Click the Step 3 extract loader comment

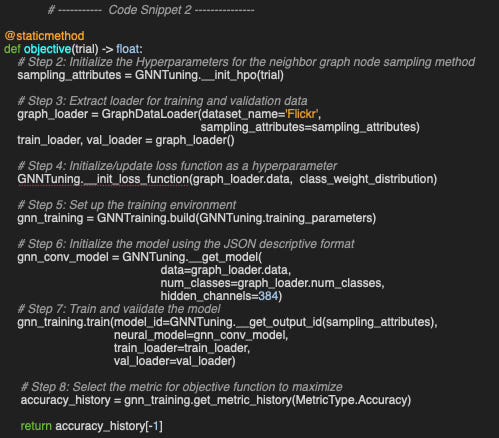tap(162, 101)
